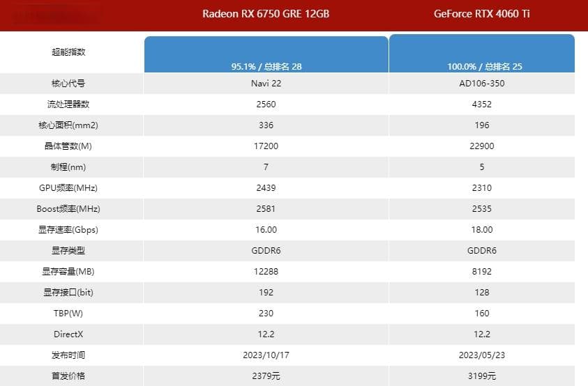Select the 2379元 launch price
Image resolution: width=588 pixels, height=386 pixels.
pyautogui.click(x=266, y=376)
